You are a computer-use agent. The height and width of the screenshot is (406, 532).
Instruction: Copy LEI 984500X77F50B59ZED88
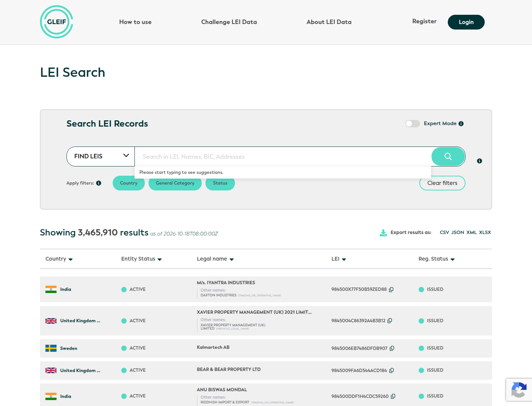click(391, 289)
